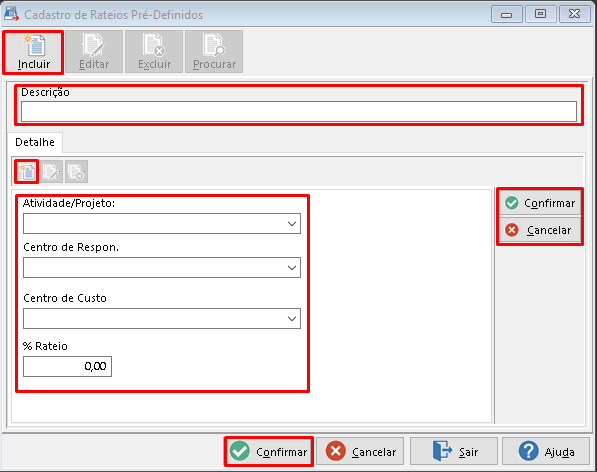Screen dimensions: 597x472
Task: Cancel the detail entry in side panel
Action: (540, 230)
